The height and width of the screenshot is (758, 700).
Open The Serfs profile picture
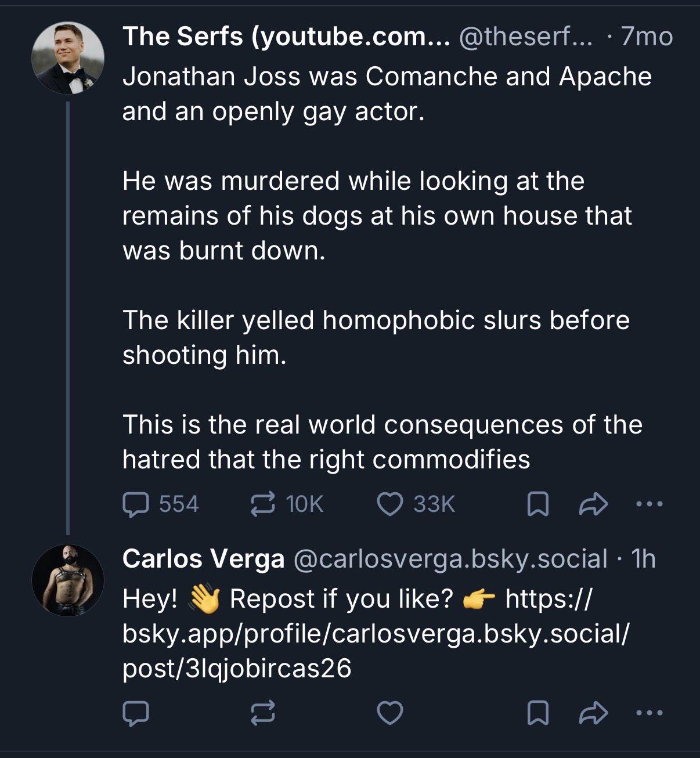pos(68,58)
